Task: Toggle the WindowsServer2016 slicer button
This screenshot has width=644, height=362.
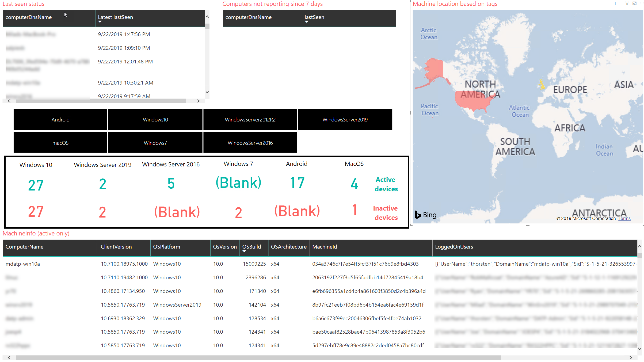Action: coord(250,143)
